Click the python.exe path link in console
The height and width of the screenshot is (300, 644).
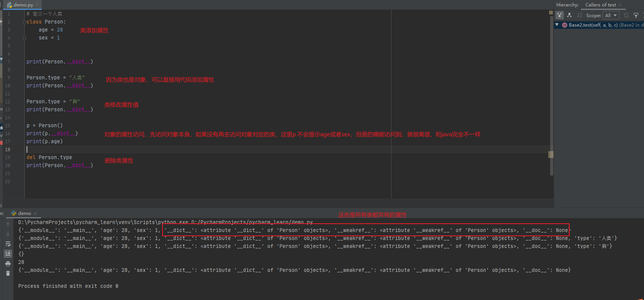166,222
